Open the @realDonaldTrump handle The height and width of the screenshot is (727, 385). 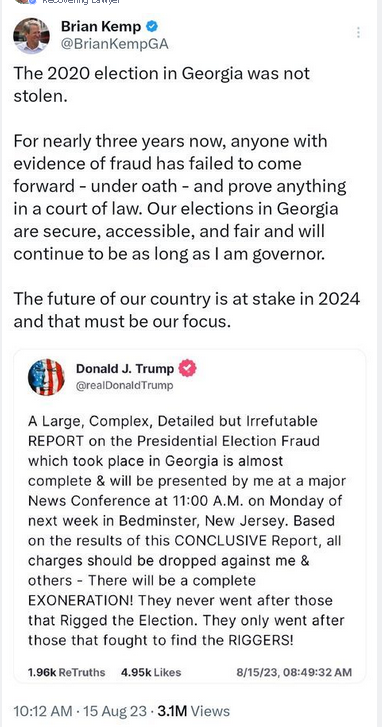124,385
